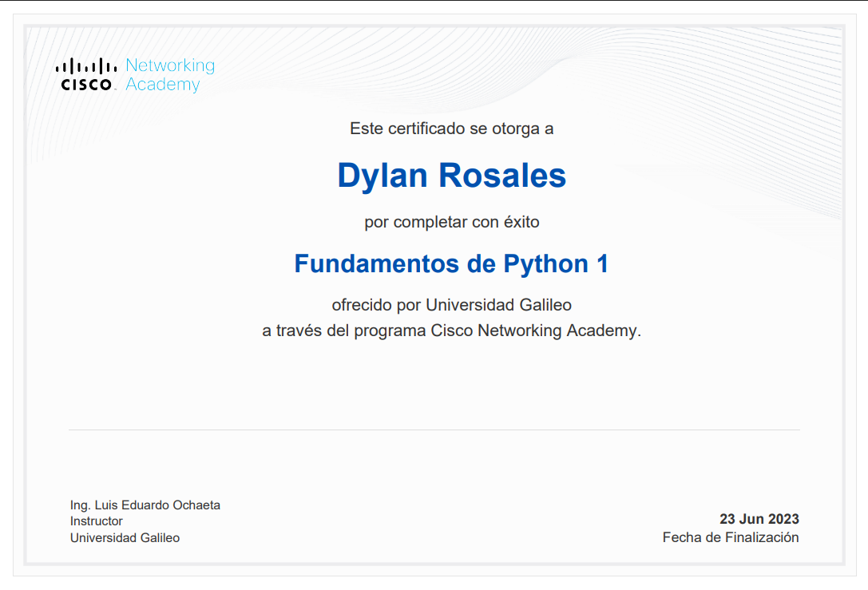868x590 pixels.
Task: Click the Cisco bars logo
Action: point(86,73)
